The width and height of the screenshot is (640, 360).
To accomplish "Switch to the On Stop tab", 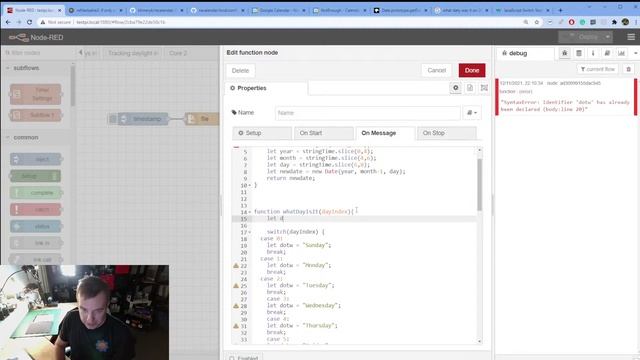I will [447, 133].
